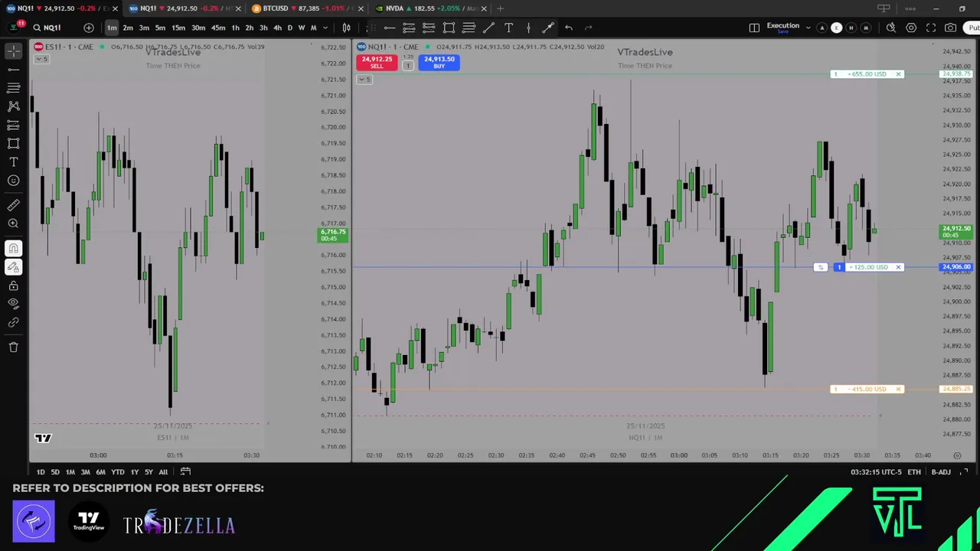This screenshot has width=980, height=551.
Task: Select the trend line tool in left sidebar
Action: (x=14, y=70)
